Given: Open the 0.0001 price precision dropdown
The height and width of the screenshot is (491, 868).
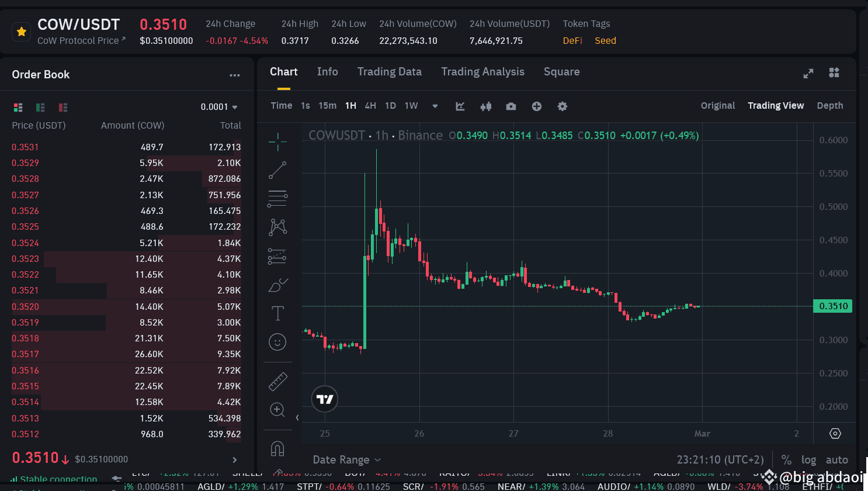Looking at the screenshot, I should coord(219,107).
